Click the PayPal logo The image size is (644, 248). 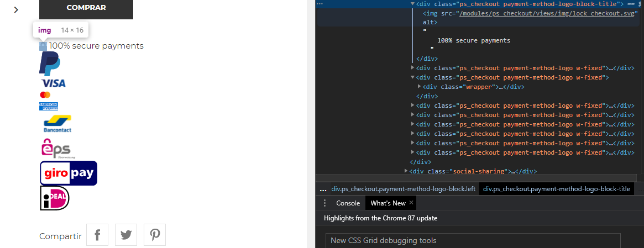[x=50, y=64]
